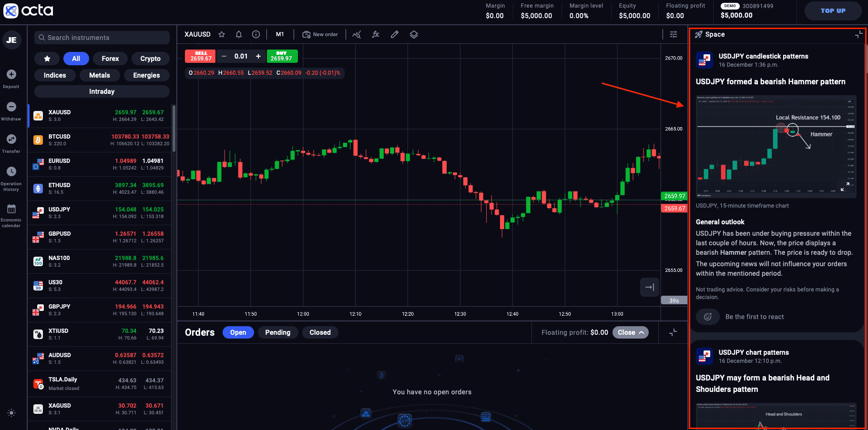The width and height of the screenshot is (868, 430).
Task: Toggle the theme sun icon
Action: (x=11, y=413)
